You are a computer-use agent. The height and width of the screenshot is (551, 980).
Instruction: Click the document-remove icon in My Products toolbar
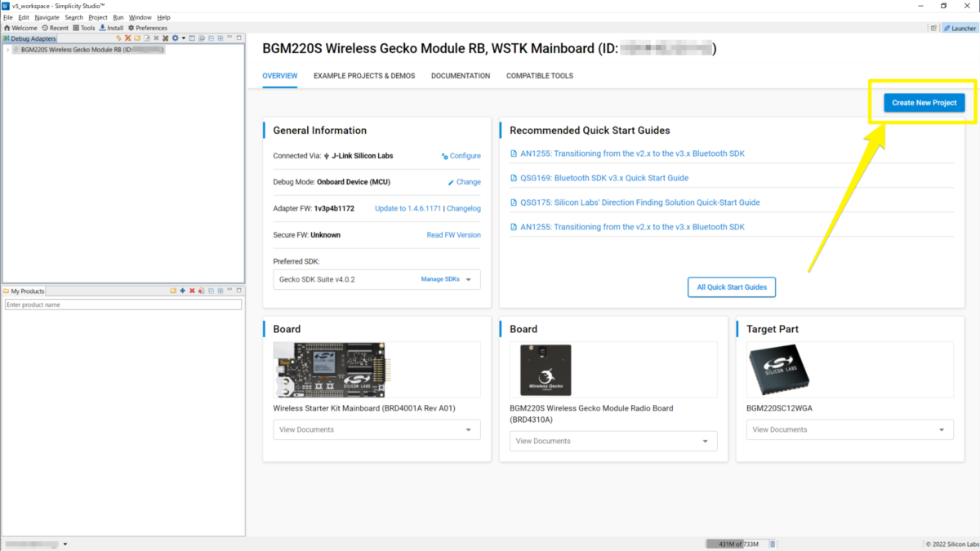tap(202, 291)
